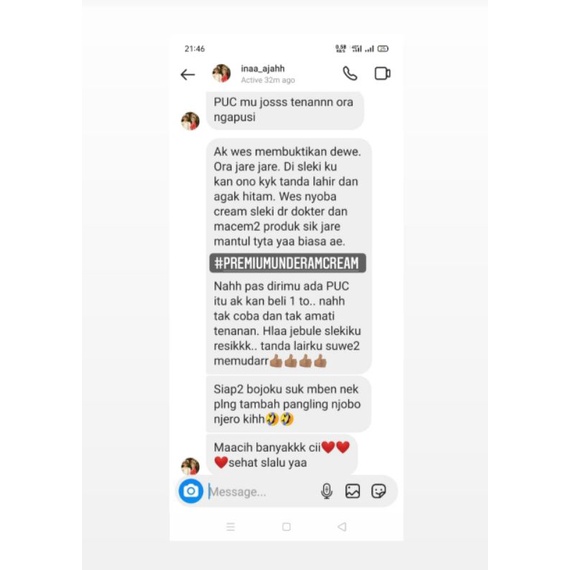Tap the microphone voice message icon
Screen dimensions: 570x570
tap(326, 491)
